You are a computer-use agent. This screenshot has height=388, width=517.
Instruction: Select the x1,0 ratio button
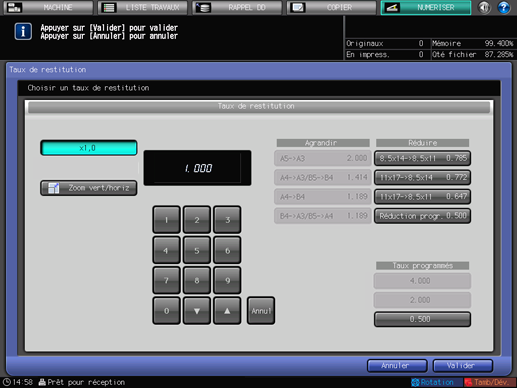[x=89, y=148]
